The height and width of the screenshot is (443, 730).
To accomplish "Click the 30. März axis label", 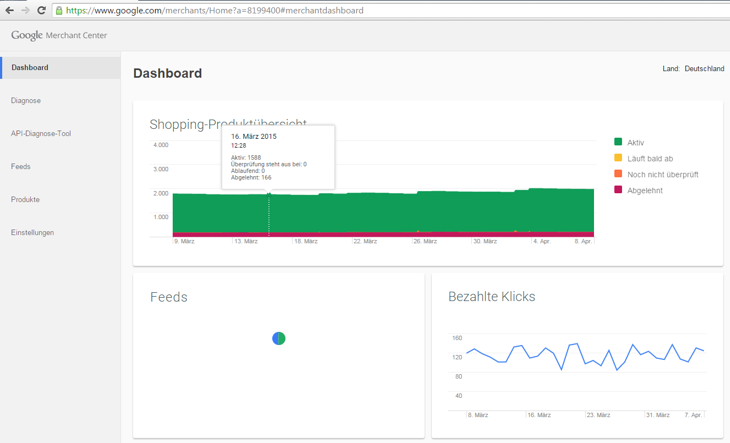I will tap(485, 242).
